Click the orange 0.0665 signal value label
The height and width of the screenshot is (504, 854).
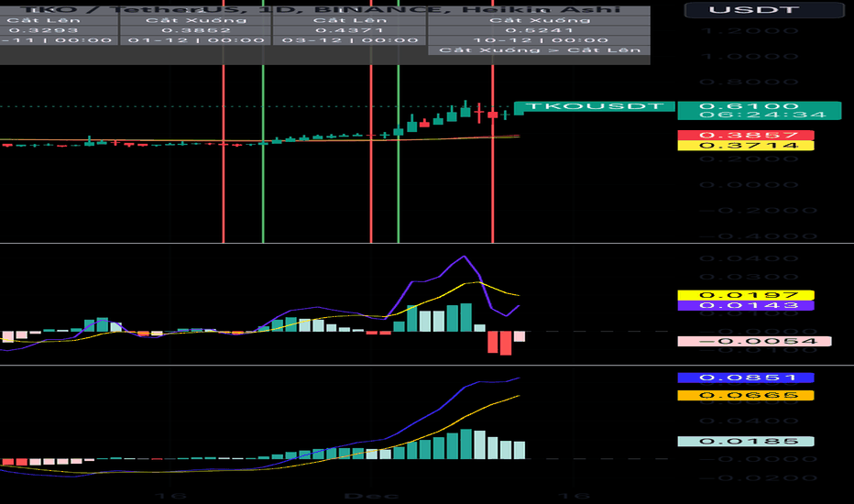click(x=746, y=396)
